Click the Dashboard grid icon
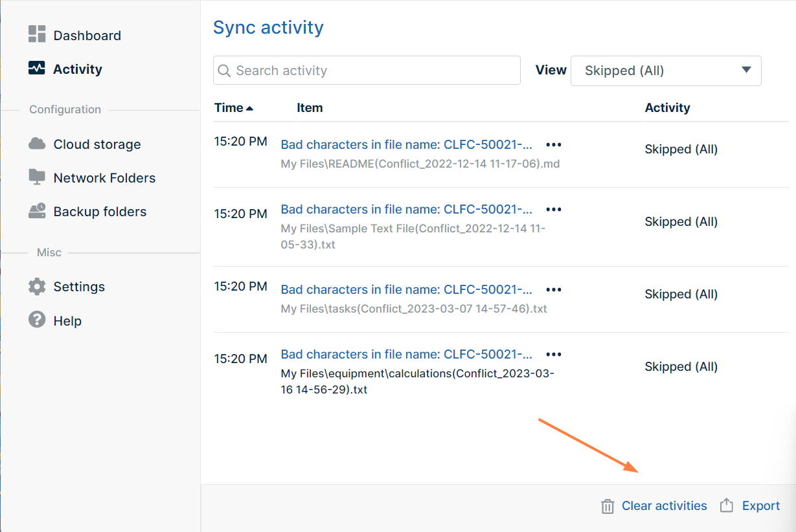Image resolution: width=796 pixels, height=532 pixels. tap(37, 35)
